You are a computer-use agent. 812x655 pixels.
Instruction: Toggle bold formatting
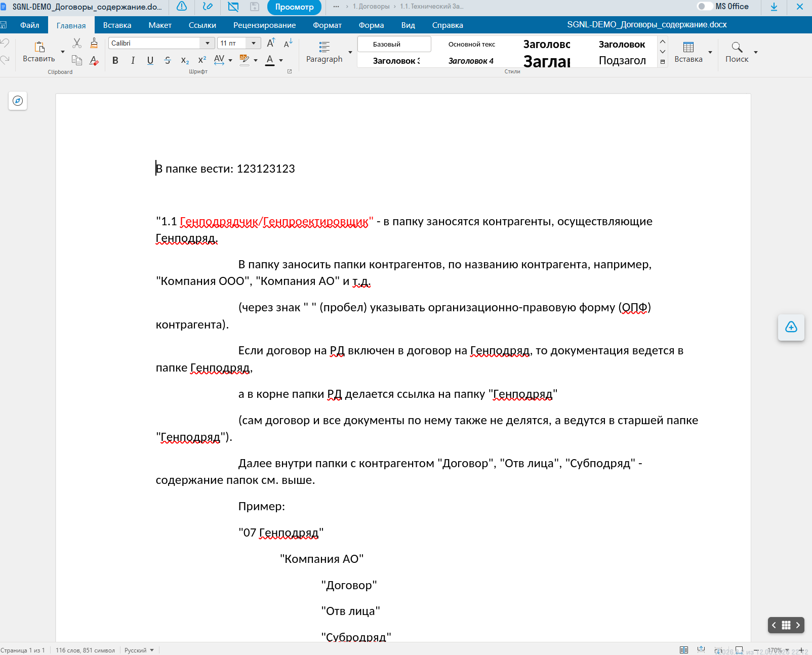coord(115,60)
